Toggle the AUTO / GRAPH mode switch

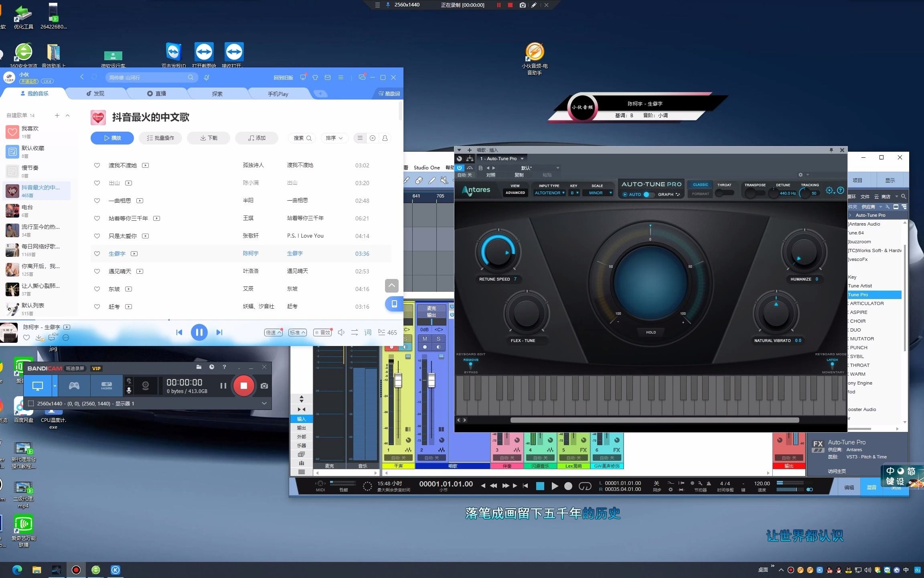pos(648,195)
